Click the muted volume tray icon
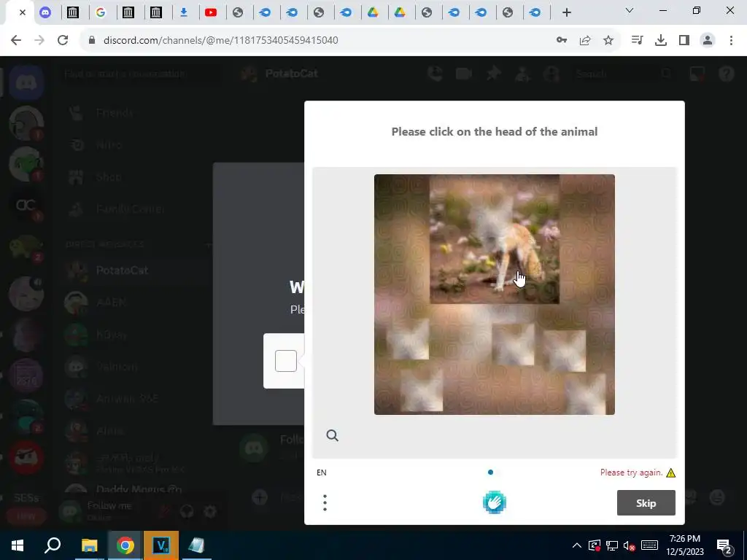Image resolution: width=747 pixels, height=560 pixels. pos(630,545)
